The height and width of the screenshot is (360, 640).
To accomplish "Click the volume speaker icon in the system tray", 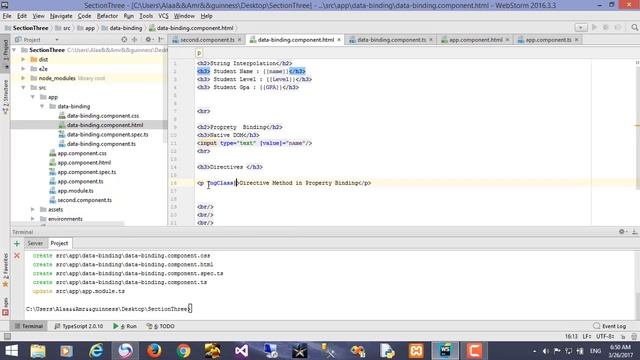I will coord(545,351).
